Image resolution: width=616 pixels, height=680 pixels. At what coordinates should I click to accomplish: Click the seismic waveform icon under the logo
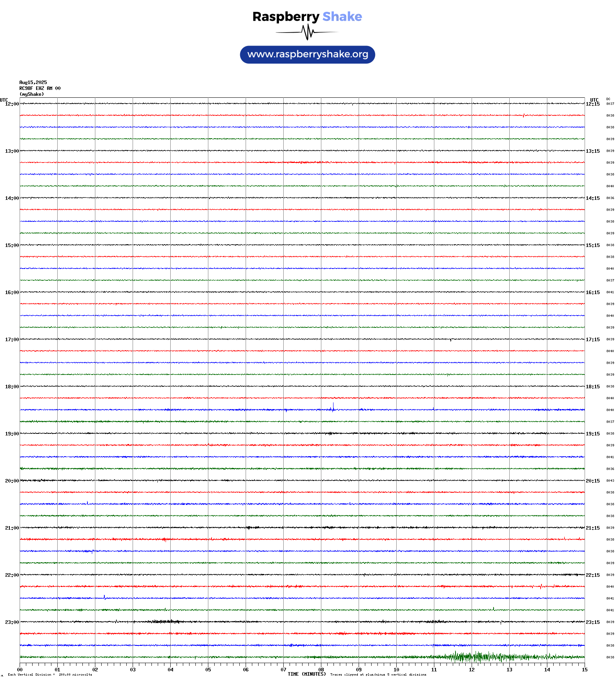pyautogui.click(x=307, y=32)
